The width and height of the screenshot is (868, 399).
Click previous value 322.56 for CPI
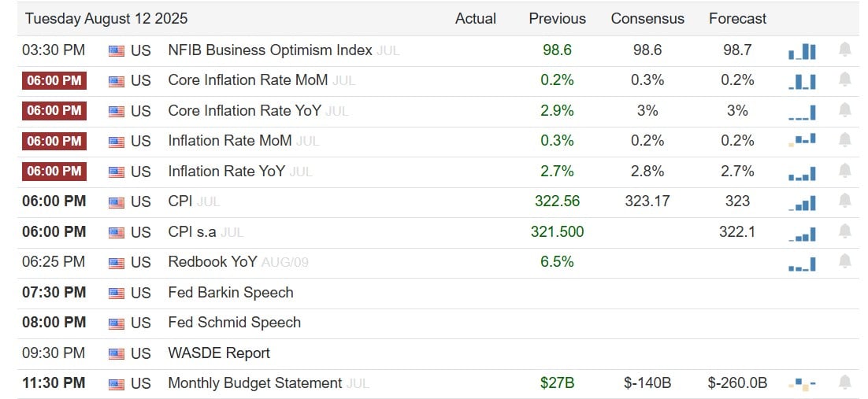click(x=558, y=201)
